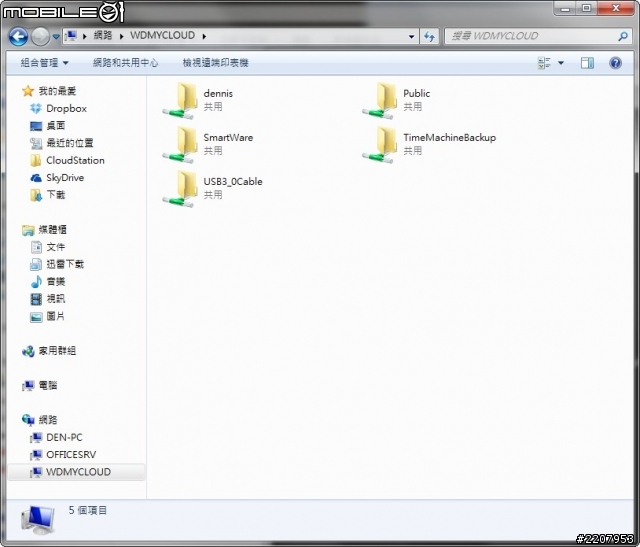Go back with the blue Back arrow
Viewport: 640px width, 547px height.
18,37
